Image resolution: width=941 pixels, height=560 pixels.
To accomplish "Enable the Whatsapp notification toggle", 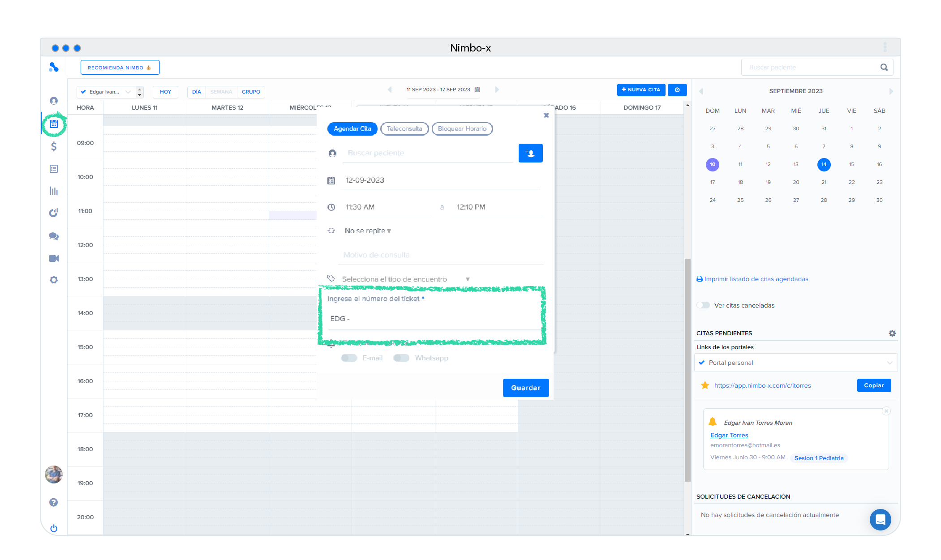I will tap(401, 358).
